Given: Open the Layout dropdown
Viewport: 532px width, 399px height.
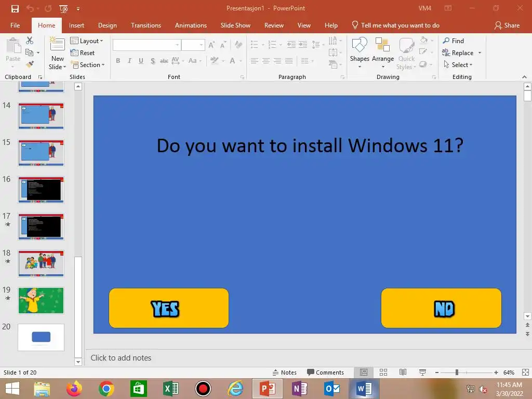Looking at the screenshot, I should pyautogui.click(x=87, y=41).
